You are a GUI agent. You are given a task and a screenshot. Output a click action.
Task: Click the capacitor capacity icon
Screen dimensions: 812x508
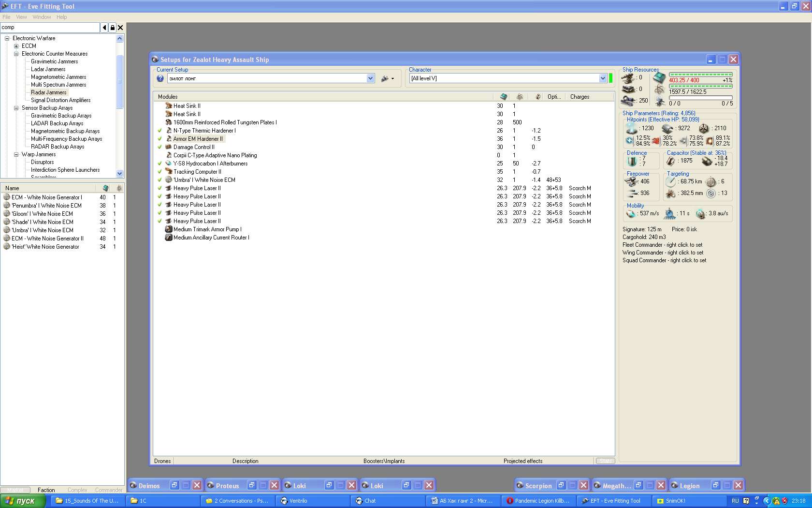671,161
